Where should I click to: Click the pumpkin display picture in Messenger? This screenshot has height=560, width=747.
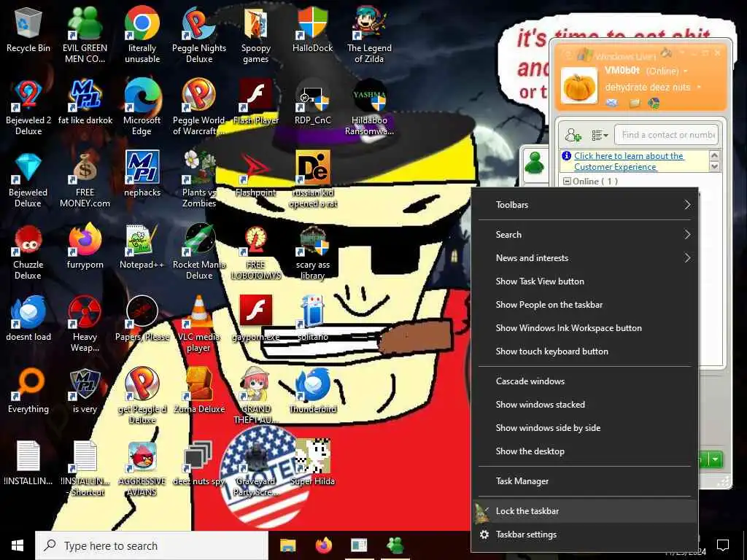(x=578, y=86)
